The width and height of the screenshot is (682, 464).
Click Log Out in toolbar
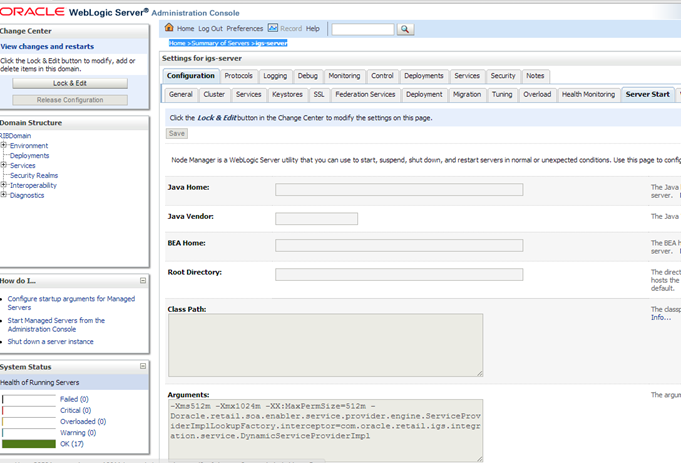(x=210, y=29)
